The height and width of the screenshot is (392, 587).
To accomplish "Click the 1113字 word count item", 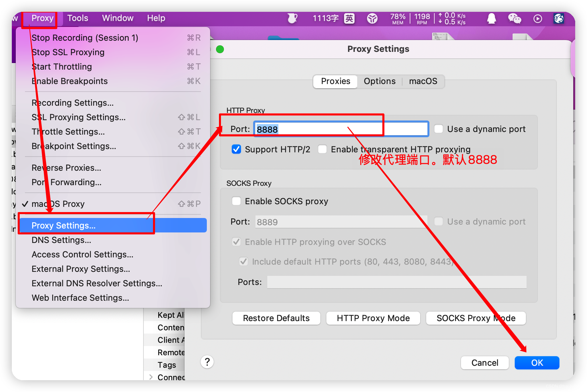I will pyautogui.click(x=325, y=18).
